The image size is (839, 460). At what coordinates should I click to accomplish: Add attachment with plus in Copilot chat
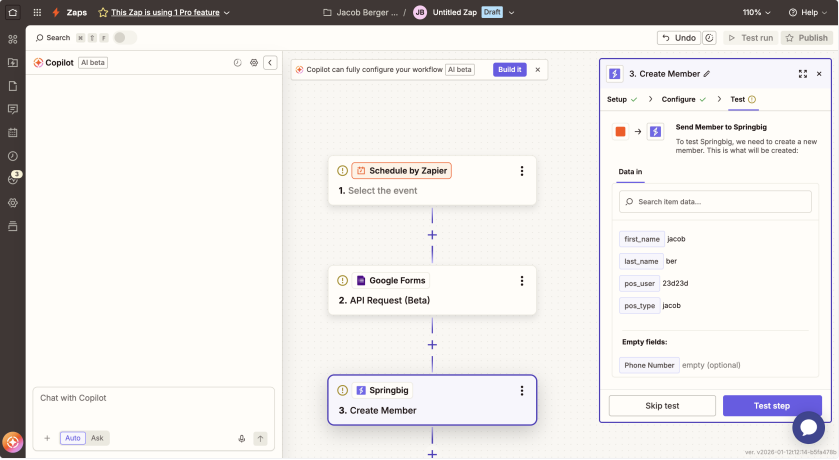point(47,438)
